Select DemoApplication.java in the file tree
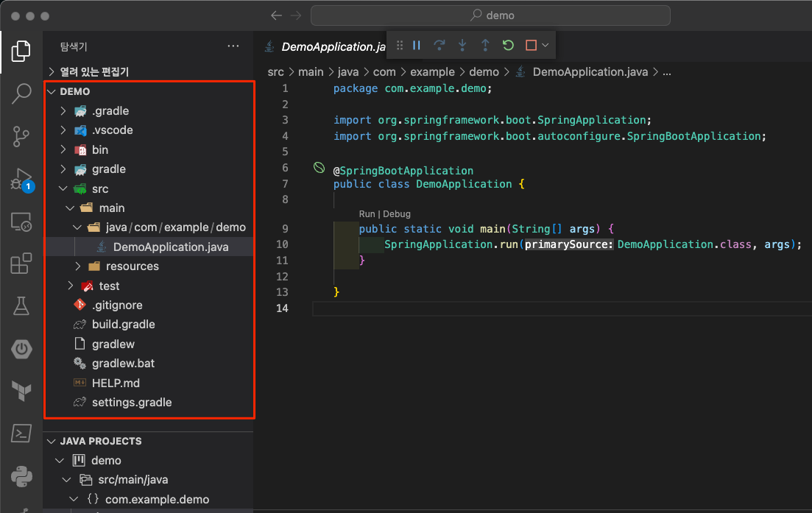 [x=149, y=247]
